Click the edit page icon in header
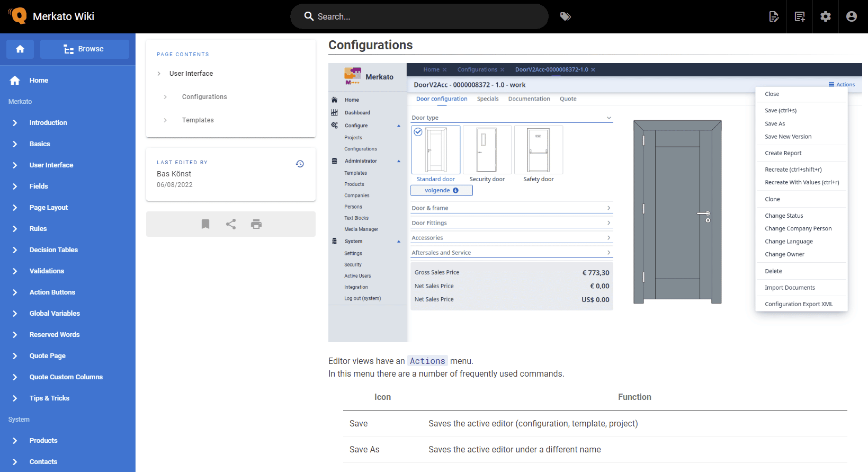 coord(774,16)
